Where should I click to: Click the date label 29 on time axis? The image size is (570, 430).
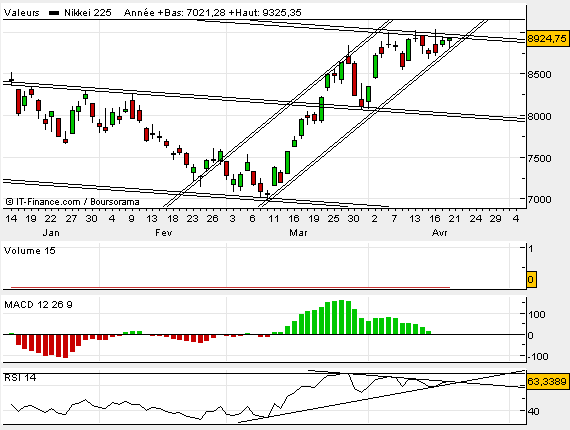[495, 218]
